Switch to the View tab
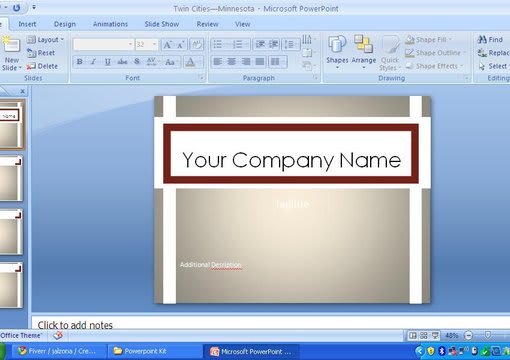Image resolution: width=510 pixels, height=360 pixels. (x=243, y=24)
